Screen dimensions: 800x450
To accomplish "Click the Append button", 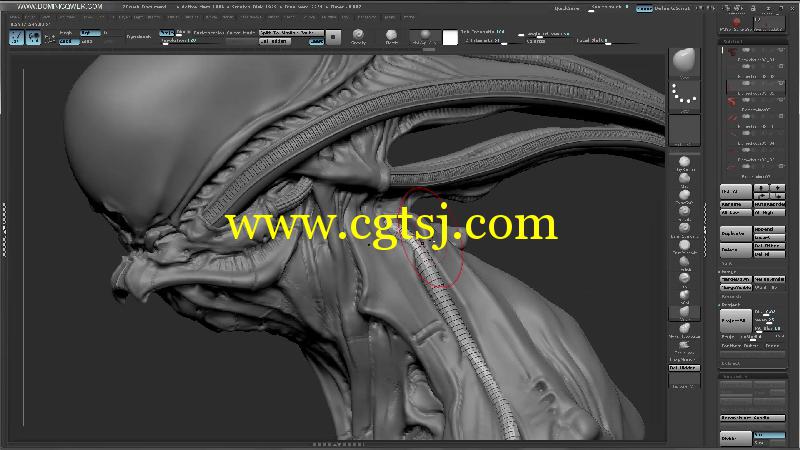I will [769, 230].
